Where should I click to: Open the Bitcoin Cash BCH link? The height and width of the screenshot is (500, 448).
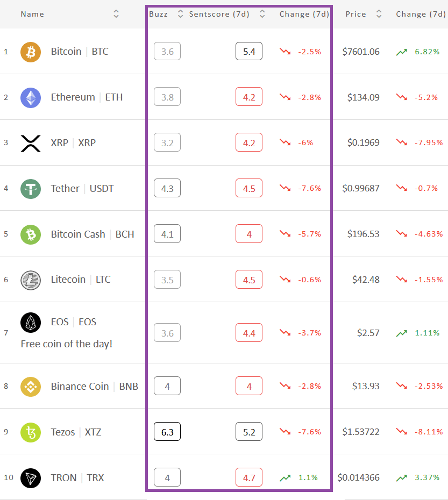[x=93, y=234]
